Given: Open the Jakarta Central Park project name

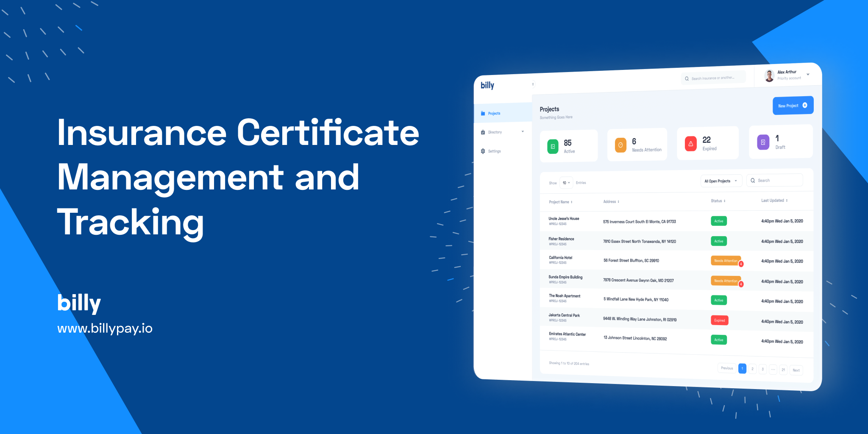Looking at the screenshot, I should click(x=564, y=315).
